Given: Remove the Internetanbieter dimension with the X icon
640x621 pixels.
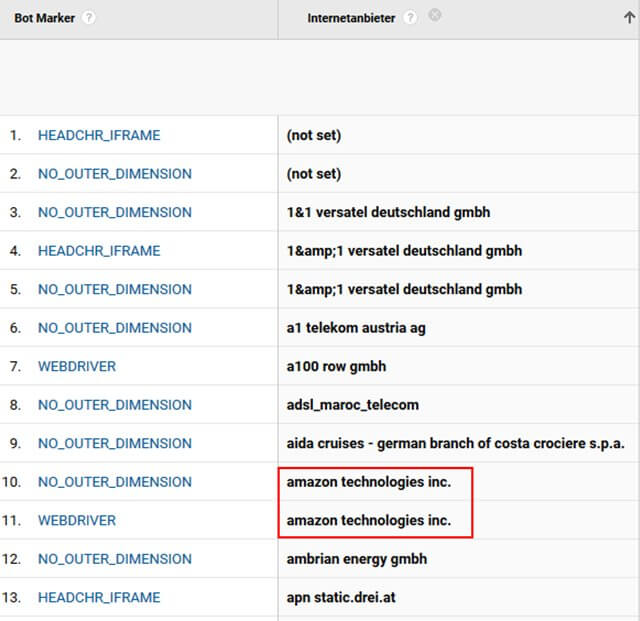Looking at the screenshot, I should point(434,15).
